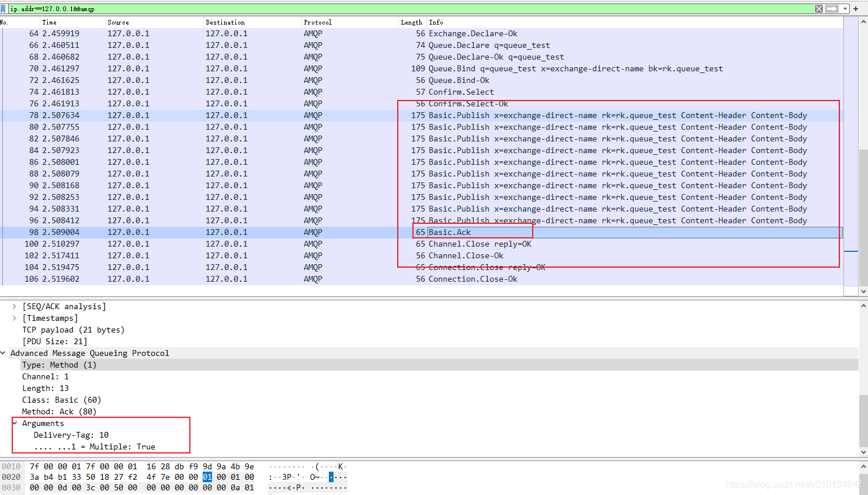Select the 'Method: Ack (80)' field
The width and height of the screenshot is (868, 495).
point(59,411)
